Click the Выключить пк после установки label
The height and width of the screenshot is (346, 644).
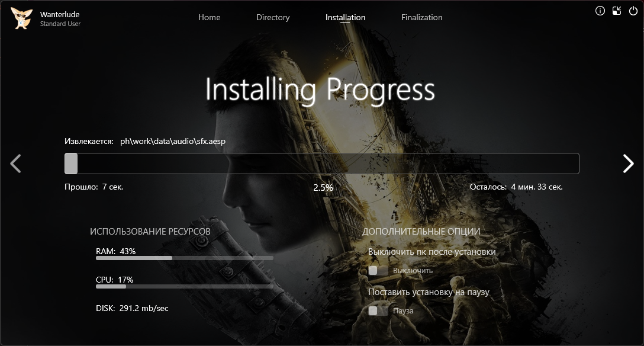(432, 252)
